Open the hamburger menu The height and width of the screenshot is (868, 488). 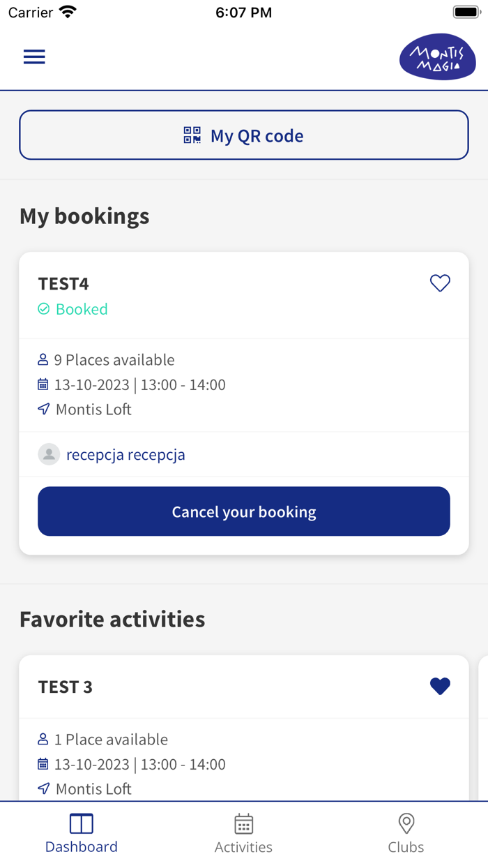(34, 57)
